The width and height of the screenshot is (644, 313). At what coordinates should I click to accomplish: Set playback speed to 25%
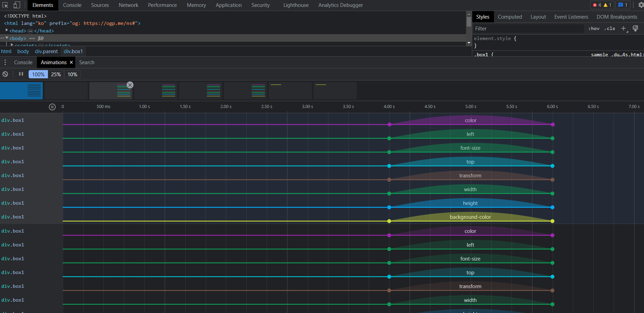[x=56, y=75]
